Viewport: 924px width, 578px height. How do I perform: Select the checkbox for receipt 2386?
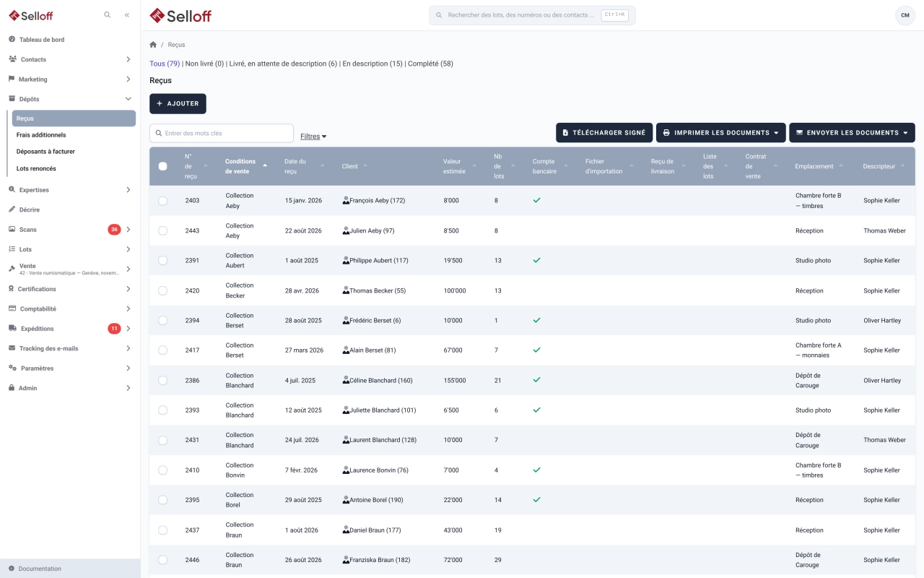click(162, 380)
